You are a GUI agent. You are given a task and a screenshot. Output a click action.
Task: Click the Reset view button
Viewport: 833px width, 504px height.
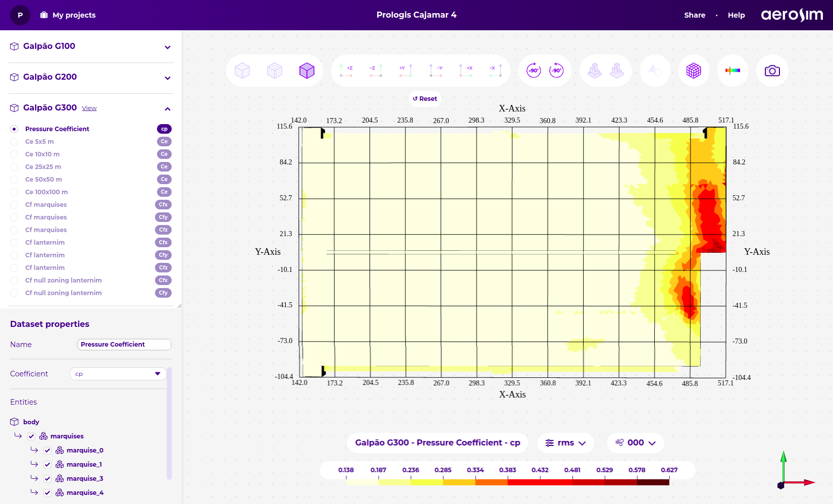click(425, 99)
